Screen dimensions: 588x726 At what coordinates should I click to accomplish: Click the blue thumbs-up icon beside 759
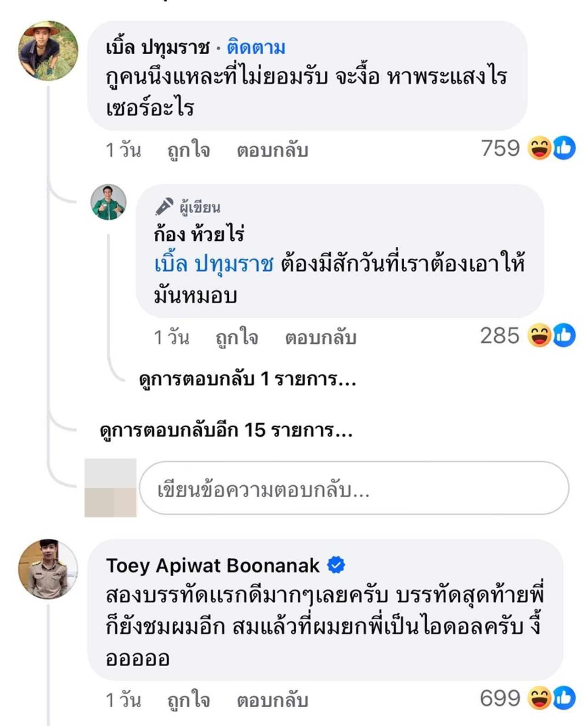coord(564,148)
